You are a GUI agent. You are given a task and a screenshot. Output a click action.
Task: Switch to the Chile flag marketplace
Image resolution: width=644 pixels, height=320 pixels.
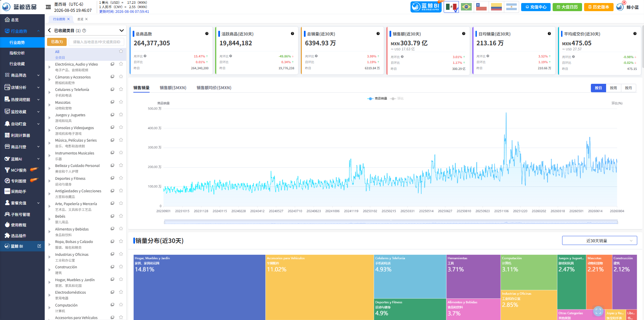tap(481, 7)
